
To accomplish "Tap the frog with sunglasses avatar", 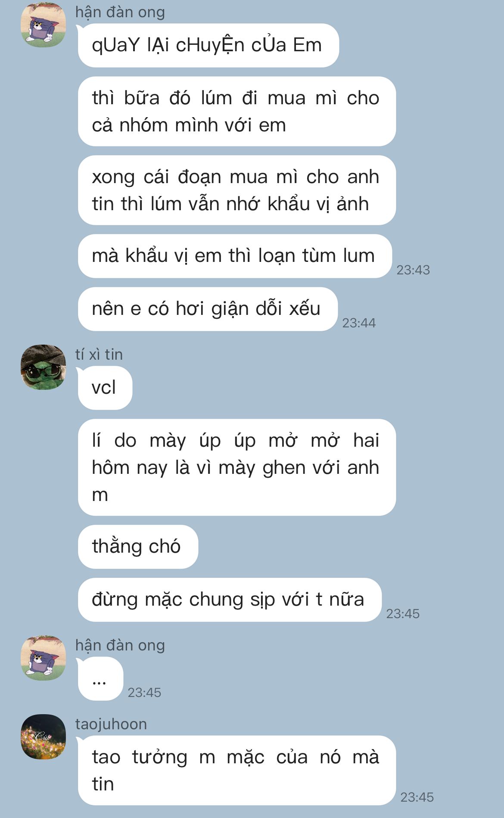I will click(x=43, y=367).
